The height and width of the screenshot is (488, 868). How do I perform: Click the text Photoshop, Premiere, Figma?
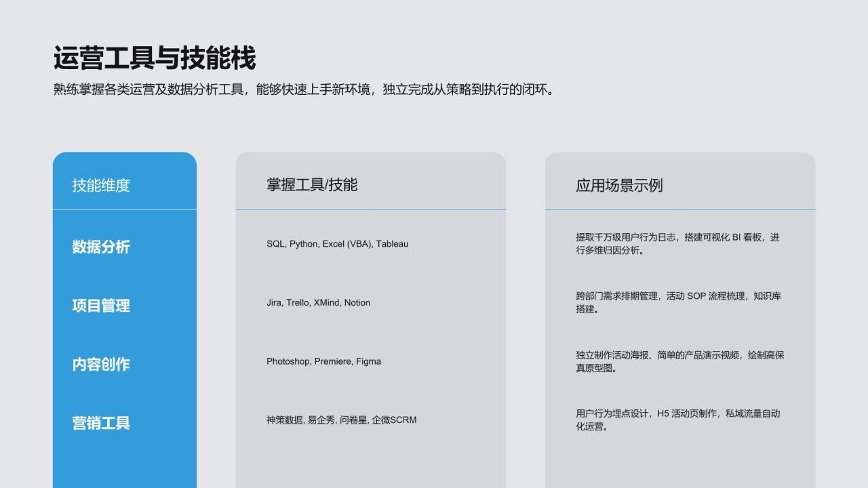(x=323, y=361)
